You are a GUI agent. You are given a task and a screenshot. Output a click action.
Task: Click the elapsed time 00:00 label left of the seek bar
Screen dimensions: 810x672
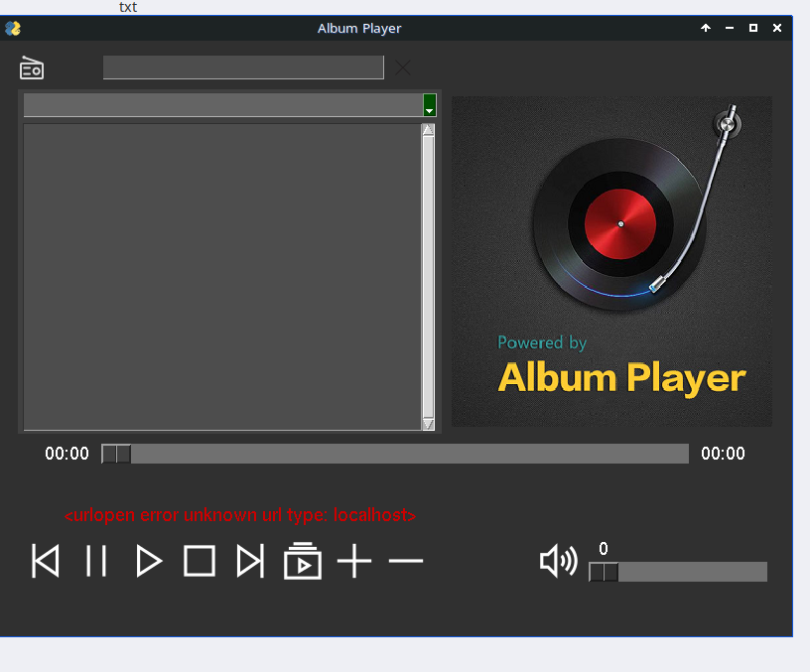pos(67,454)
